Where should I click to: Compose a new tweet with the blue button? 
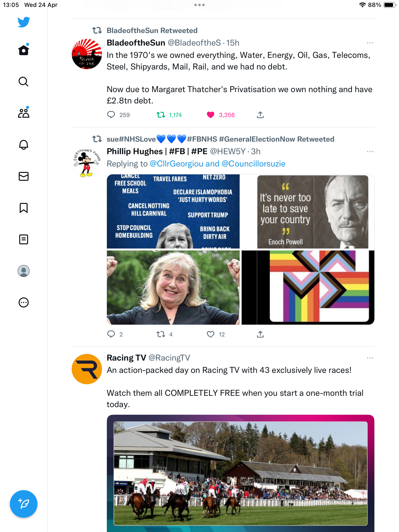[24, 504]
